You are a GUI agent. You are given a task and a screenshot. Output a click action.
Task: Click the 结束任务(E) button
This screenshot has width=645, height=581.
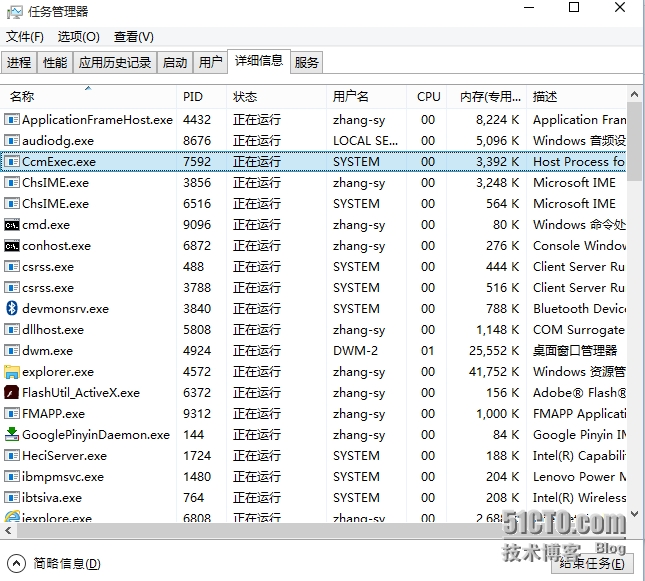[592, 563]
